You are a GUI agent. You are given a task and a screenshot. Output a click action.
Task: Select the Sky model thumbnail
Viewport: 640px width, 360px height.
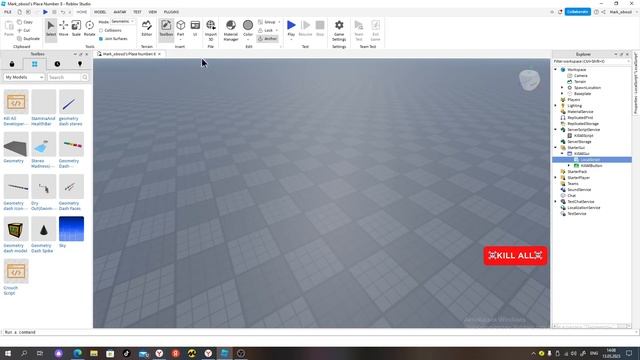[x=71, y=229]
